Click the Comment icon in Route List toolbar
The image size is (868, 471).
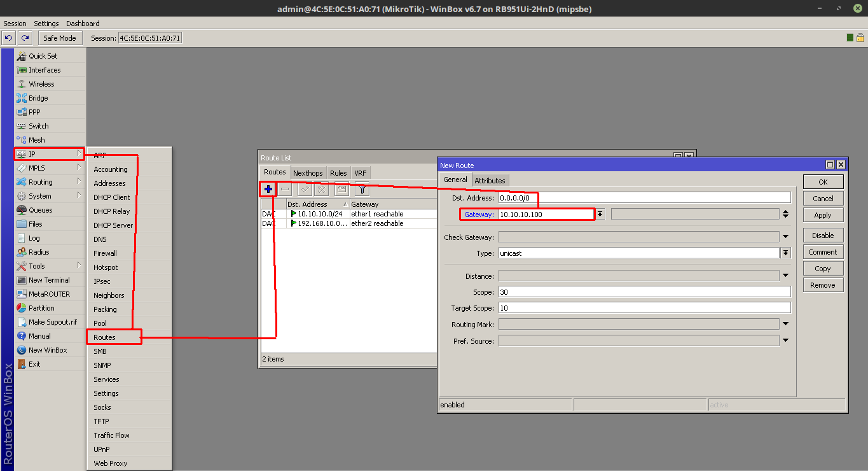(x=341, y=189)
